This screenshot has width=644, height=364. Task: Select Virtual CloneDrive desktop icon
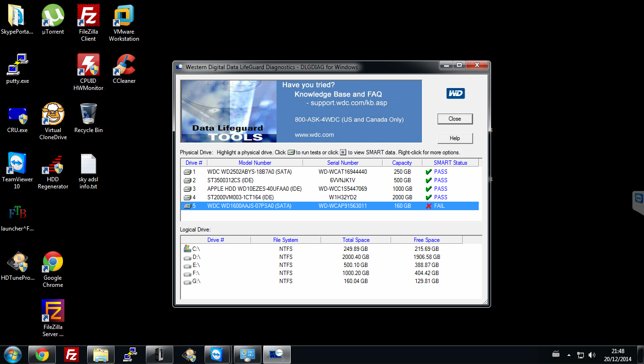pos(53,122)
